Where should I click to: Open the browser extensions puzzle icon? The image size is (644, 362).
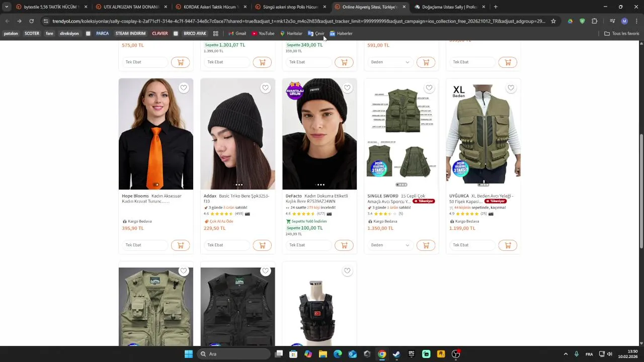(594, 21)
